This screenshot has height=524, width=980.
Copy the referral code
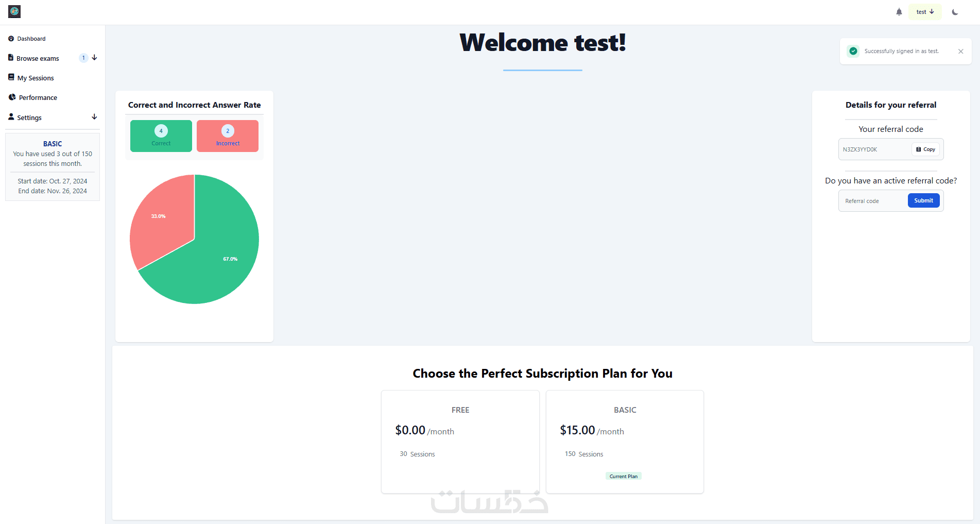point(925,149)
